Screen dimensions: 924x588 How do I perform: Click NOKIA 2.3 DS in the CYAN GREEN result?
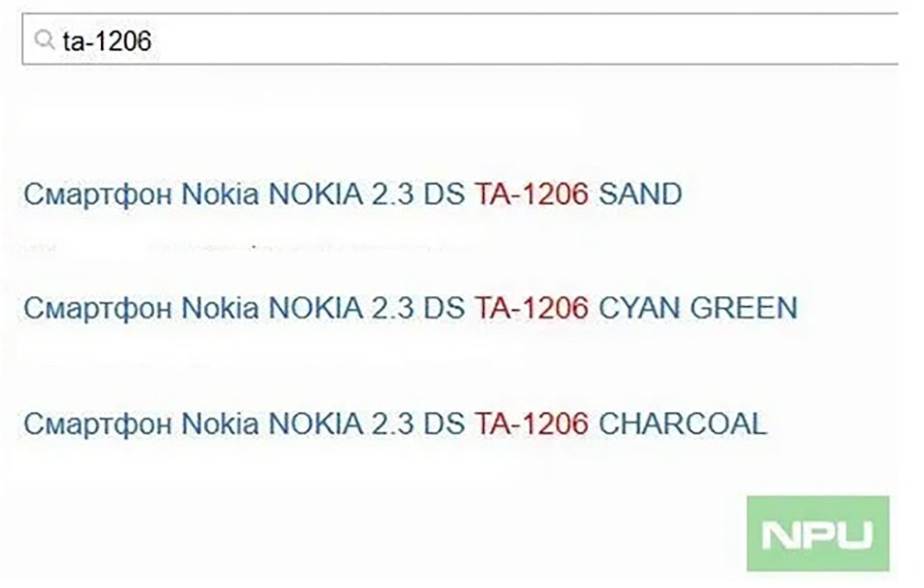pos(367,308)
